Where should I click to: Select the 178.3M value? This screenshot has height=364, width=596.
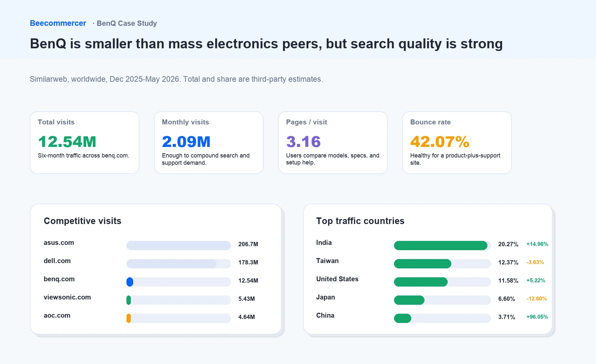click(x=248, y=262)
